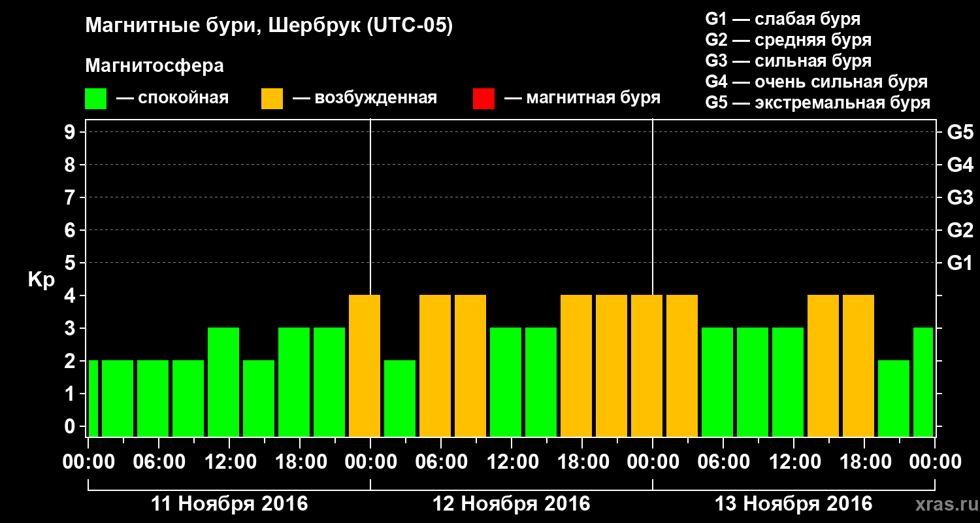This screenshot has width=980, height=523.
Task: Click 'G4 — очень сильная буря' legend line
Action: coord(816,82)
